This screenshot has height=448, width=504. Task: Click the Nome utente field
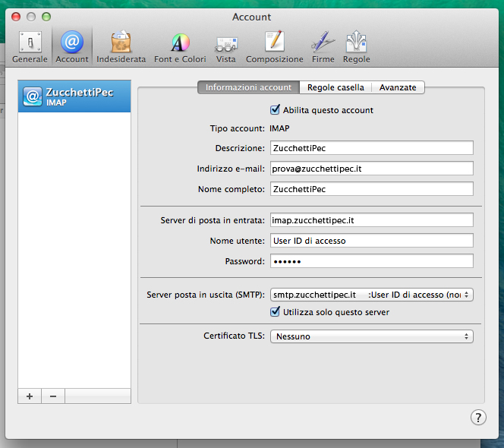(372, 241)
